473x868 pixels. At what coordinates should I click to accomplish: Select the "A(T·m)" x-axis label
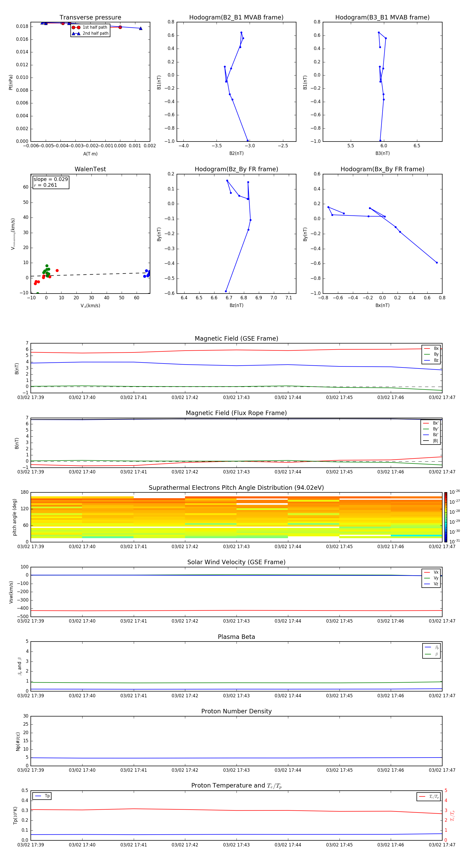[x=90, y=154]
